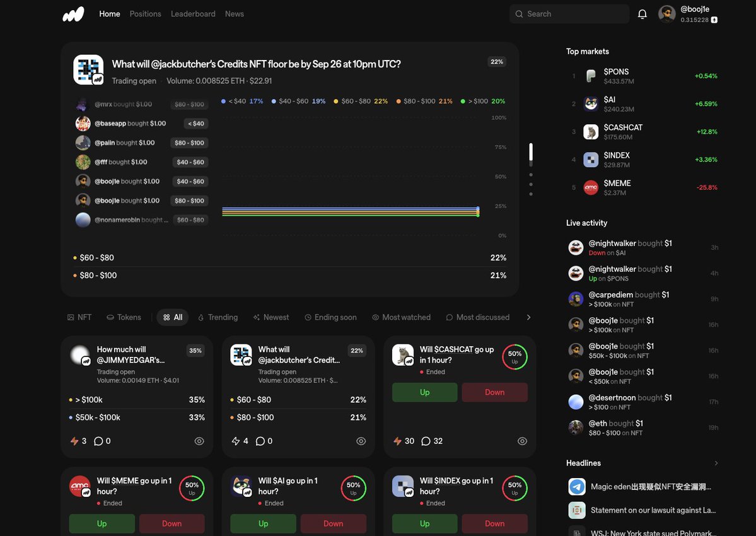
Task: Click the $INDEX token icon in Top markets
Action: tap(591, 160)
